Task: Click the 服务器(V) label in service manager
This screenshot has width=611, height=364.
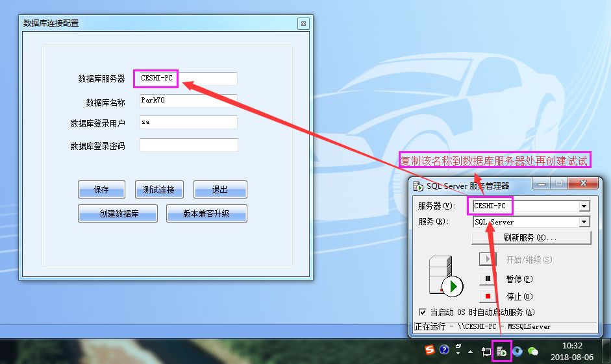Action: pyautogui.click(x=436, y=206)
